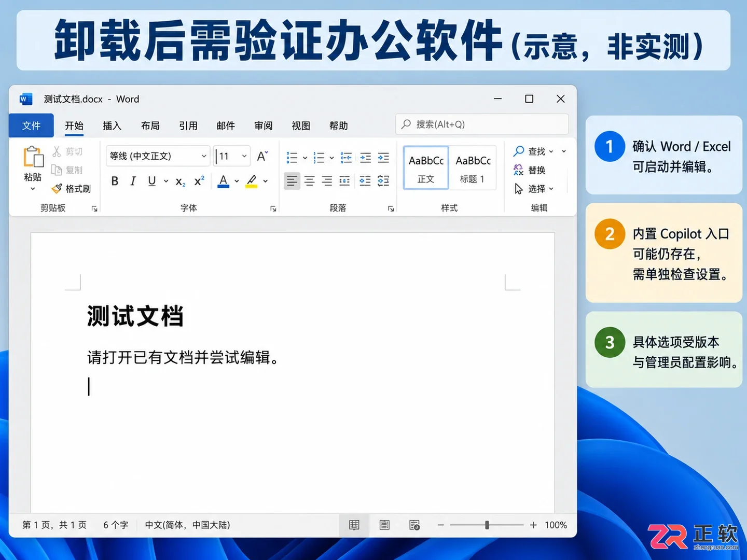The height and width of the screenshot is (560, 747).
Task: Click the 搜索(Alt+Q) search box
Action: 482,124
